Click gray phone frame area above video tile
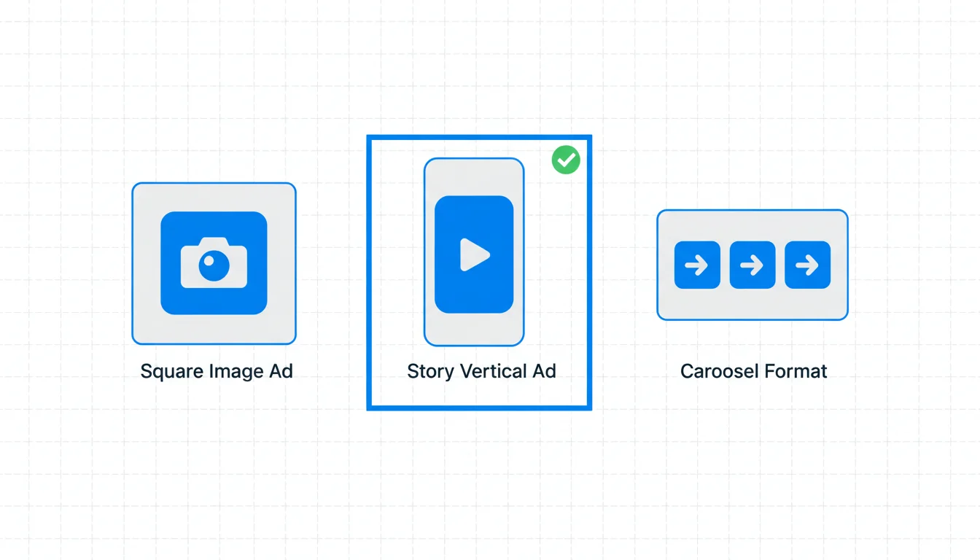 point(474,177)
